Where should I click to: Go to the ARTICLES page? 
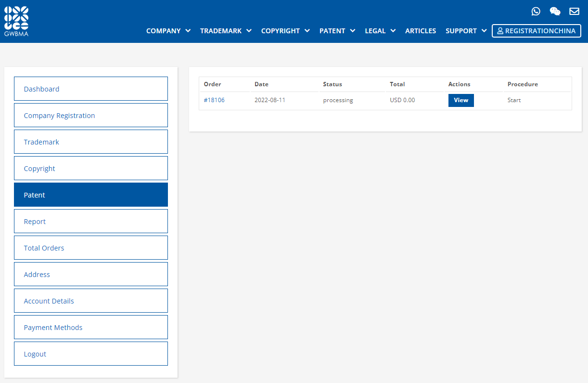[x=421, y=31]
